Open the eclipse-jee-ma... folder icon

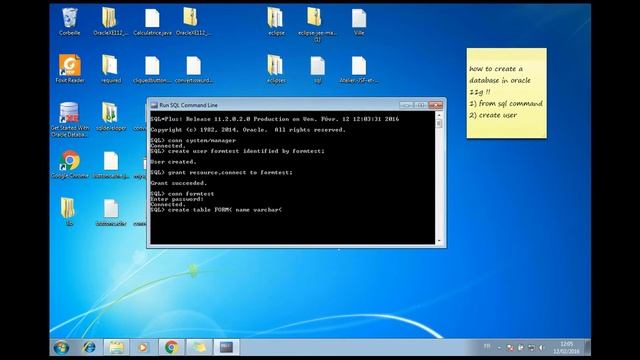(317, 24)
